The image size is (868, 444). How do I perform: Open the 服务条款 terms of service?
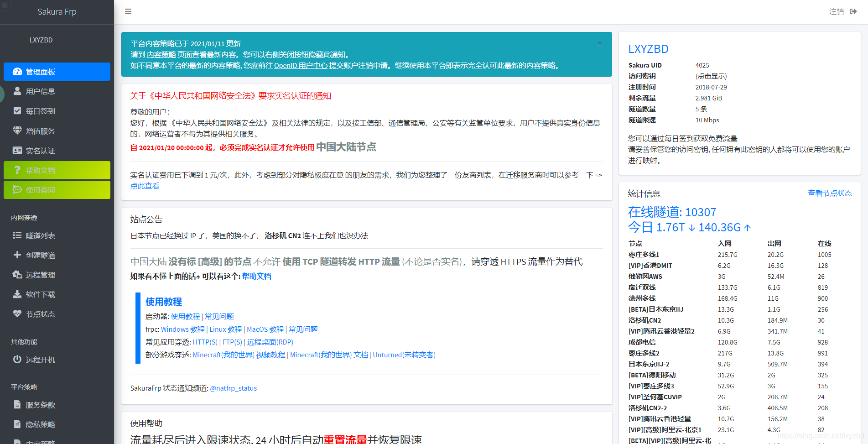pos(40,405)
